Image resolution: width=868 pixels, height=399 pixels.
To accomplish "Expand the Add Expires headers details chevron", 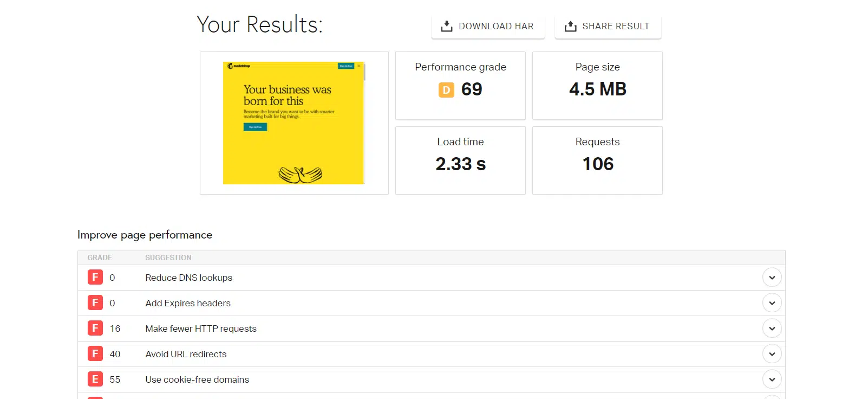I will coord(772,303).
